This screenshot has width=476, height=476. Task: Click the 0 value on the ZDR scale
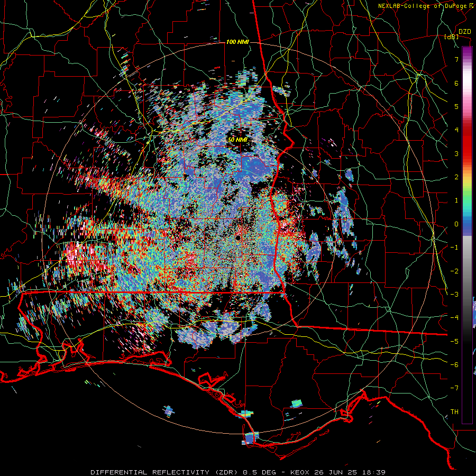456,224
